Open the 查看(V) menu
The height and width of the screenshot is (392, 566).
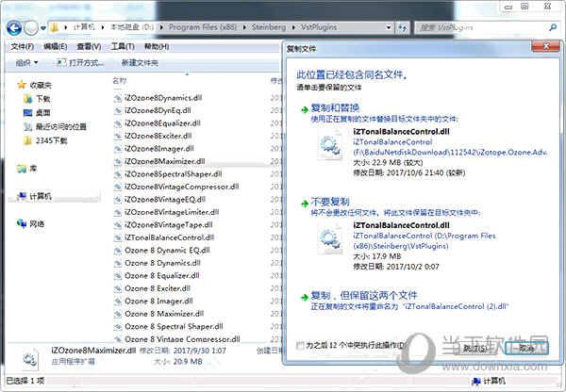pyautogui.click(x=89, y=46)
